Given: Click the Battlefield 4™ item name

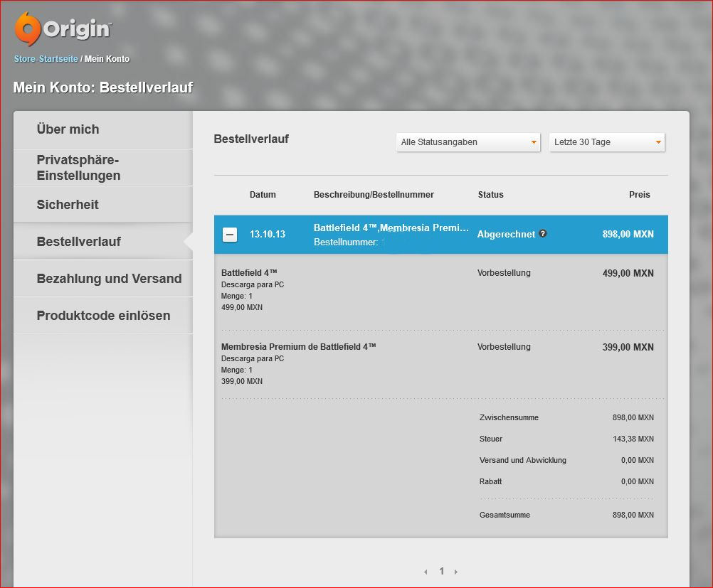Looking at the screenshot, I should tap(249, 272).
